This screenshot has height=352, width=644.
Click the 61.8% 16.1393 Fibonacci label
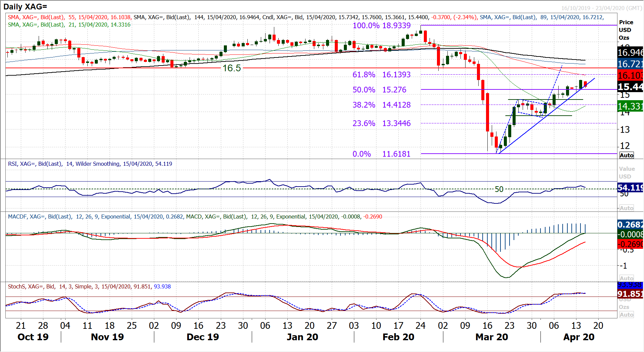(381, 75)
